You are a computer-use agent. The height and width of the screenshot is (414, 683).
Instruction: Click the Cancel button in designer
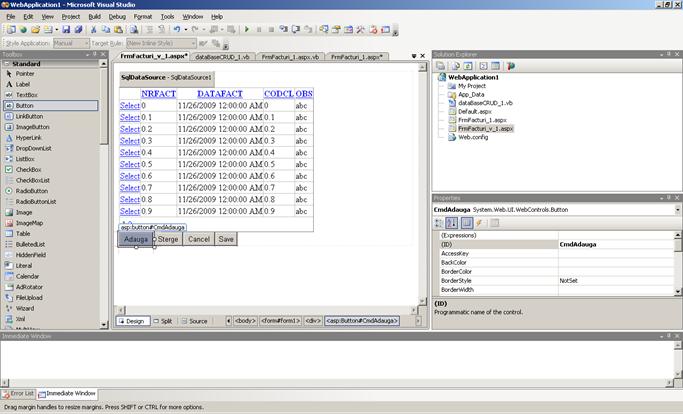pos(199,239)
